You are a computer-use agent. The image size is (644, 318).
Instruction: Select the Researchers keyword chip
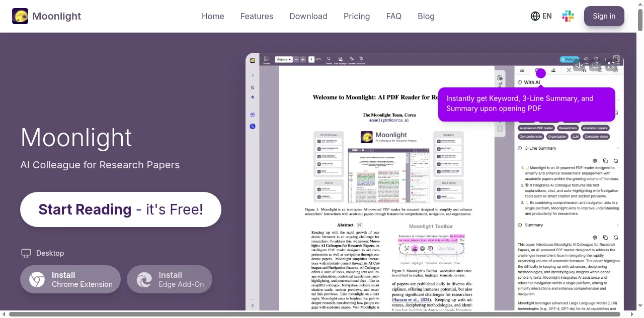click(x=568, y=128)
